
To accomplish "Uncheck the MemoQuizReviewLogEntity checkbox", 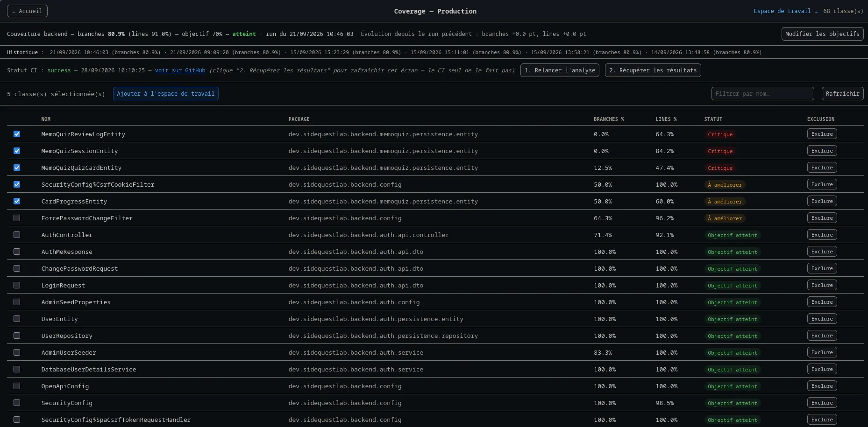I will click(17, 134).
